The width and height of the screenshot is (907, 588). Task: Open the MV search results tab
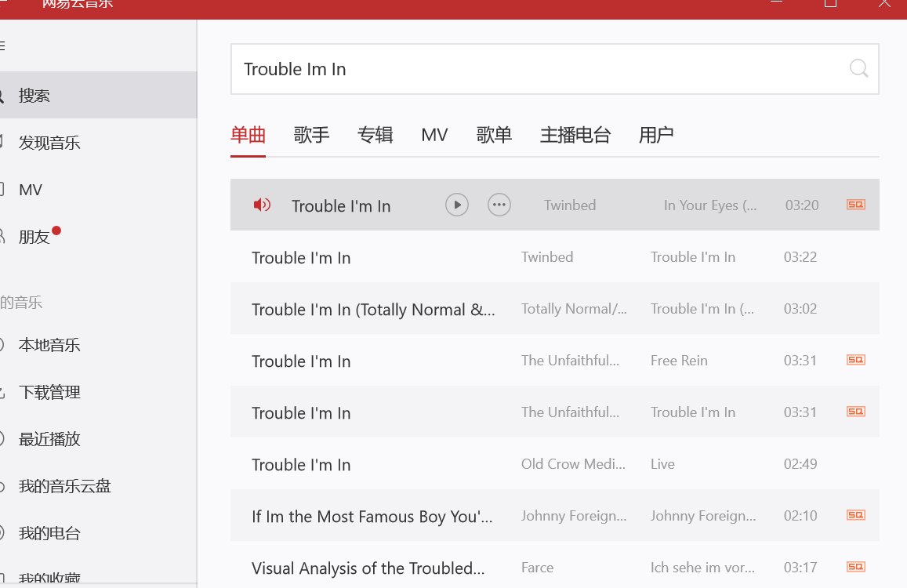pos(434,135)
